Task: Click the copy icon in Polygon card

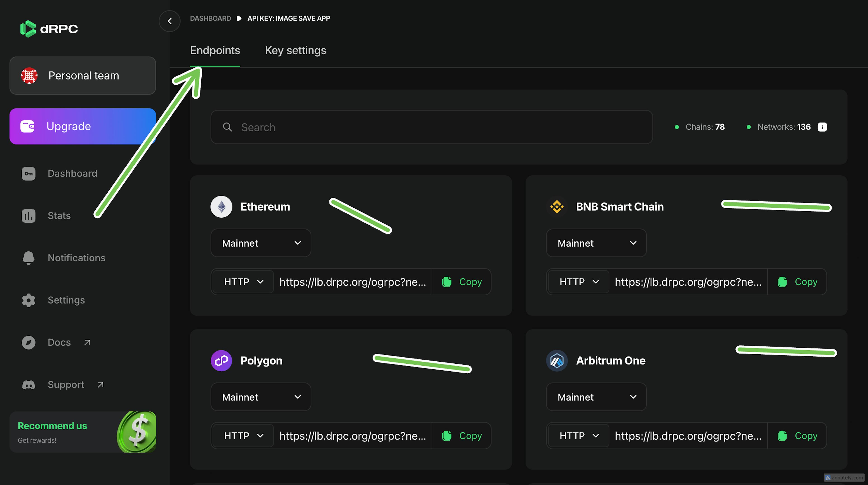Action: click(447, 436)
